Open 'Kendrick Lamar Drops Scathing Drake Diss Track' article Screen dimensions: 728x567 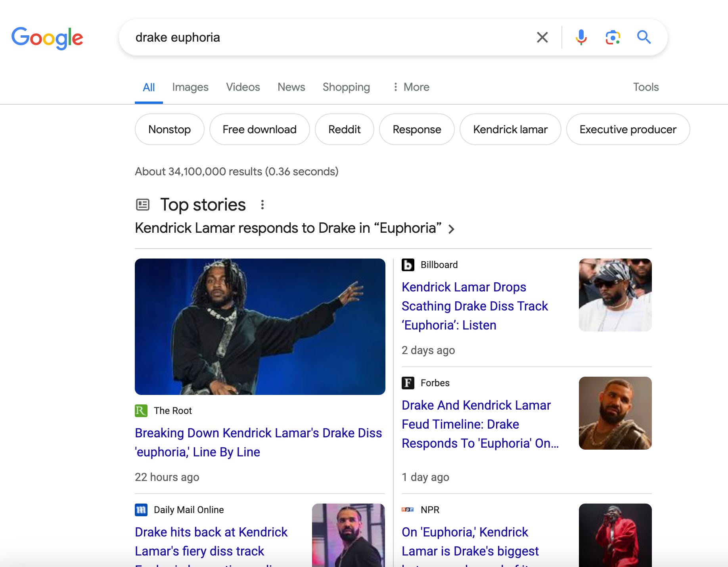click(475, 306)
